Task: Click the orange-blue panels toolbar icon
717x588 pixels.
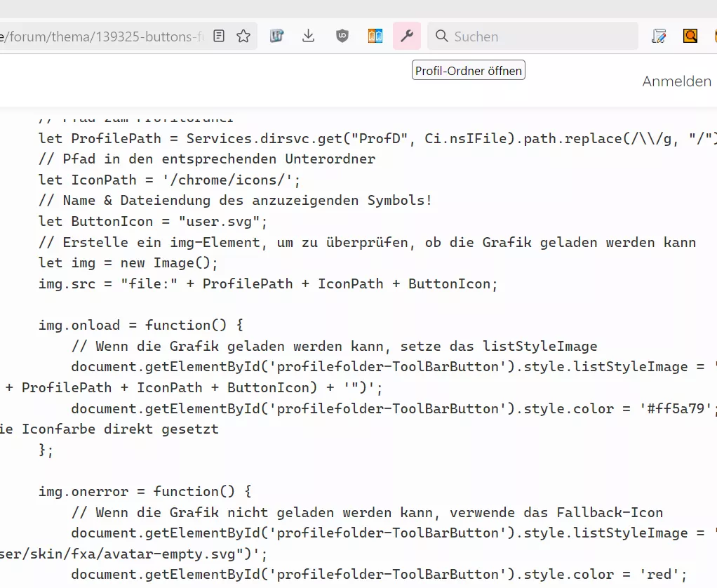Action: [x=375, y=36]
